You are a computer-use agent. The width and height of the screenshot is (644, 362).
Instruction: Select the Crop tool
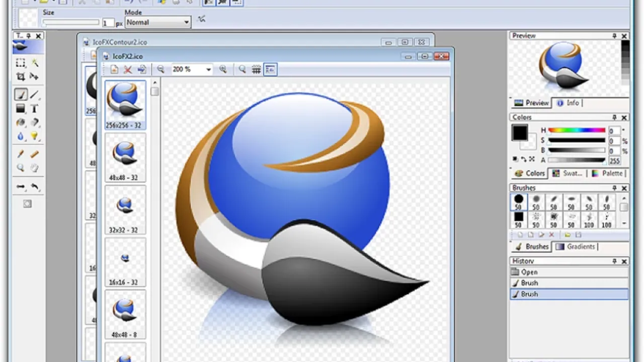pyautogui.click(x=21, y=76)
